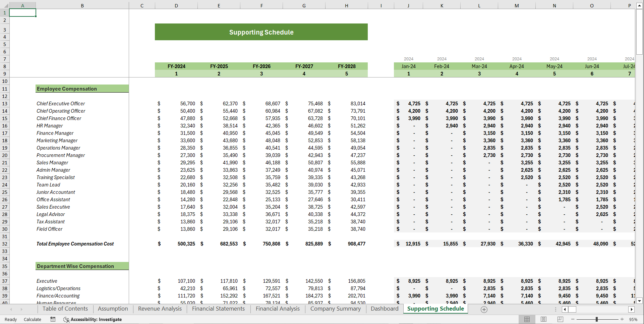The height and width of the screenshot is (324, 644).
Task: Click the Calculate indicator in the status bar
Action: [x=32, y=319]
